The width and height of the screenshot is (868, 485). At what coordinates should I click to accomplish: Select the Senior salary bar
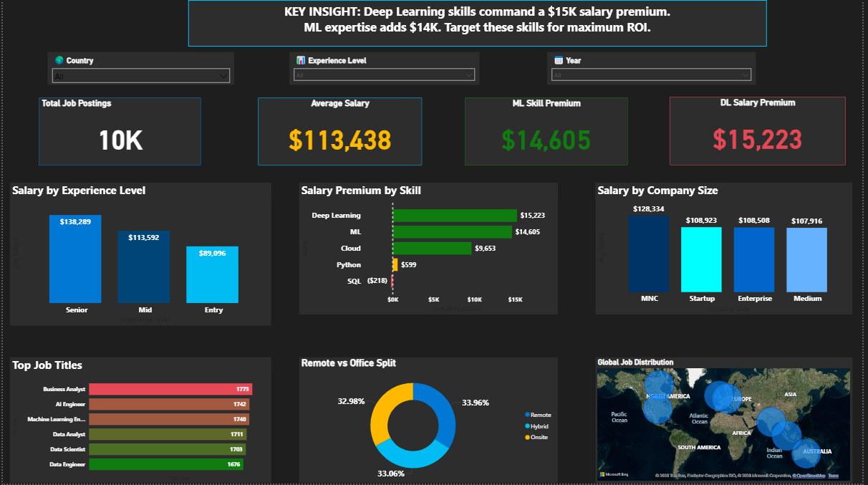tap(75, 259)
